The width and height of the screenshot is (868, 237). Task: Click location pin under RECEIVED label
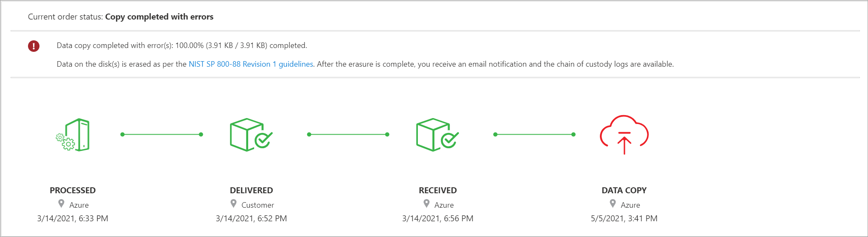pyautogui.click(x=426, y=204)
